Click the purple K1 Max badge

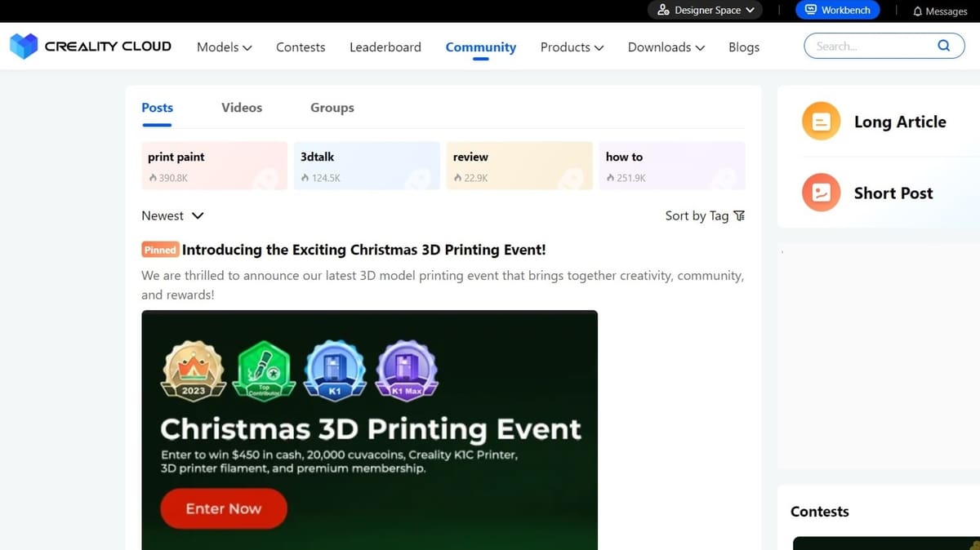[406, 370]
